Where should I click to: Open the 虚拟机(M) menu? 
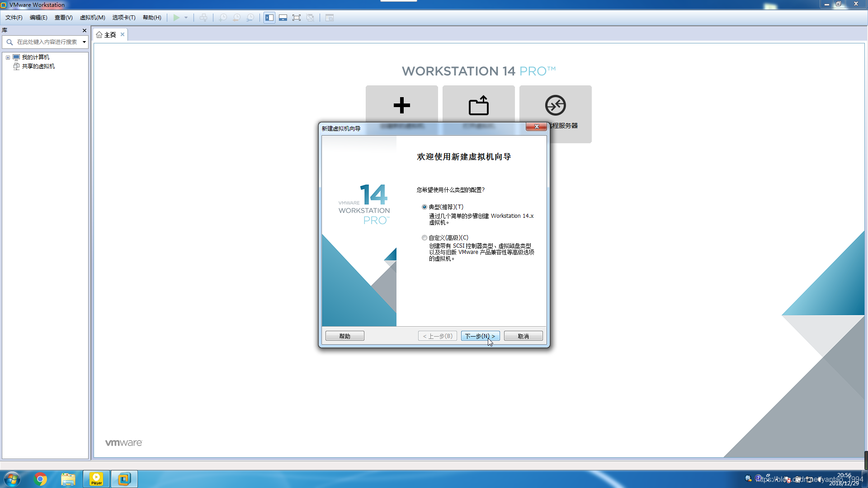[93, 18]
